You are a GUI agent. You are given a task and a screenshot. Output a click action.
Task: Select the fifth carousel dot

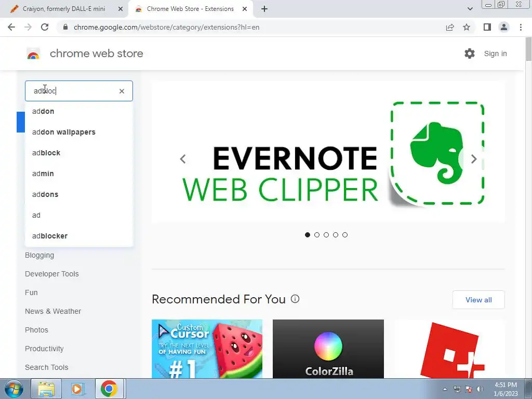point(345,235)
